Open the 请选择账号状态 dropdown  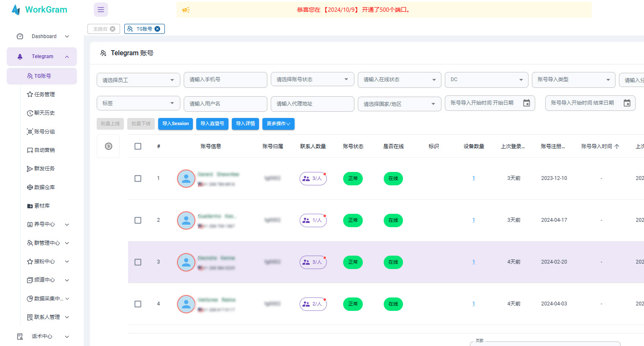pyautogui.click(x=313, y=80)
